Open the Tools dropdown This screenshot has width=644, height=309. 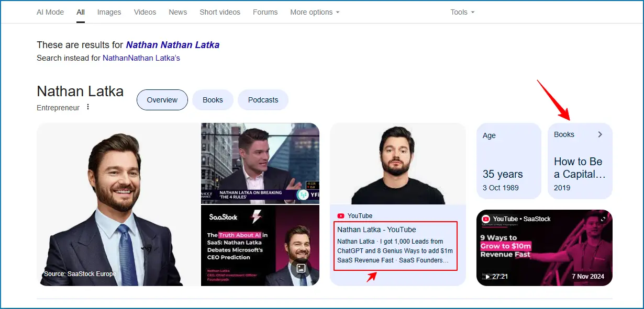(x=462, y=12)
